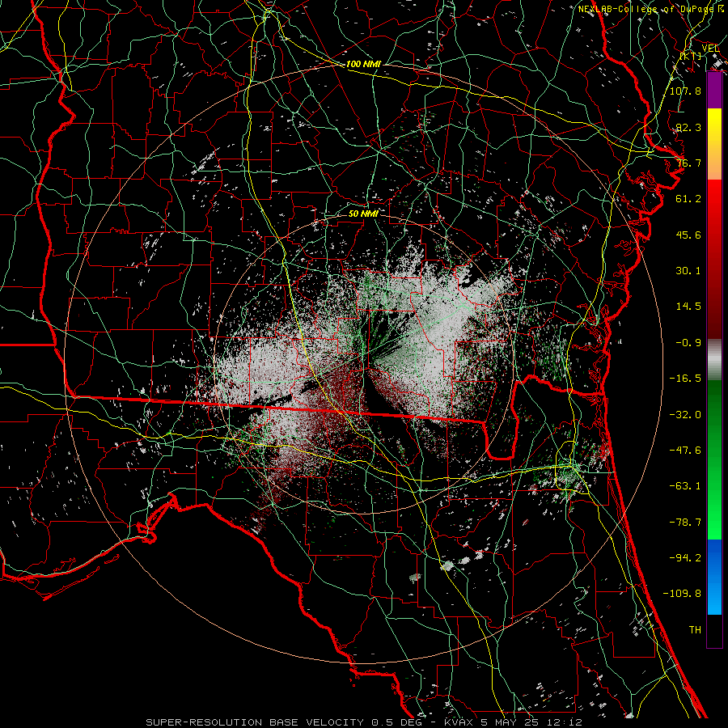Click the radar product caption at the bottom
This screenshot has height=728, width=728.
point(364,722)
